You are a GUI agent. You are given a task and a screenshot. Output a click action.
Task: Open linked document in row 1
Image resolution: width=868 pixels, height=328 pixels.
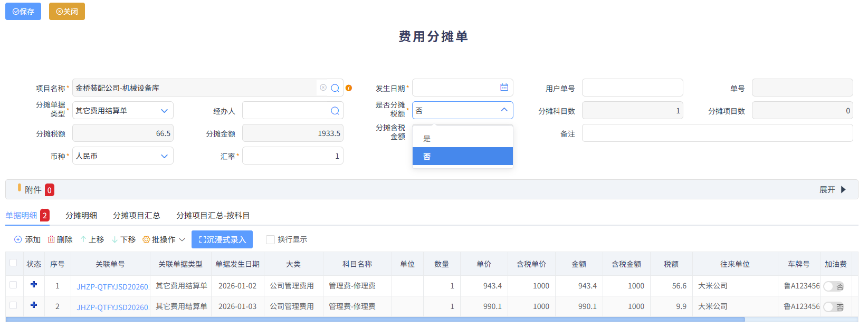(x=113, y=286)
